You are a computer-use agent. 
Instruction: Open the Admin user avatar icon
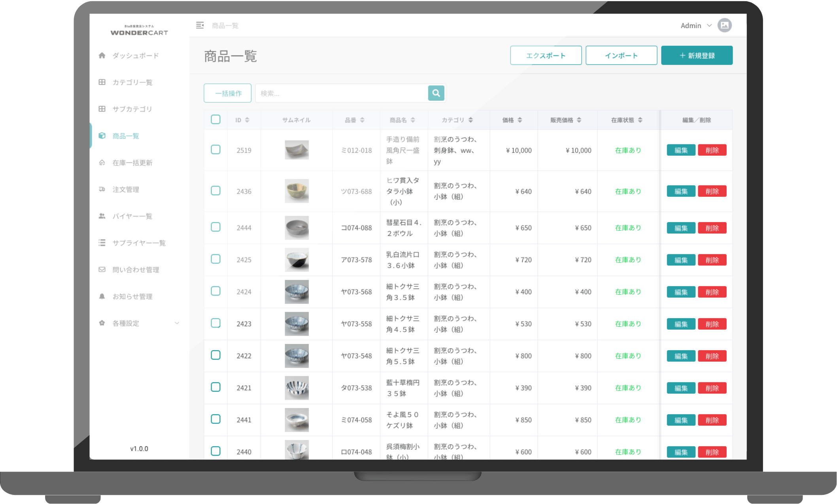(x=724, y=25)
